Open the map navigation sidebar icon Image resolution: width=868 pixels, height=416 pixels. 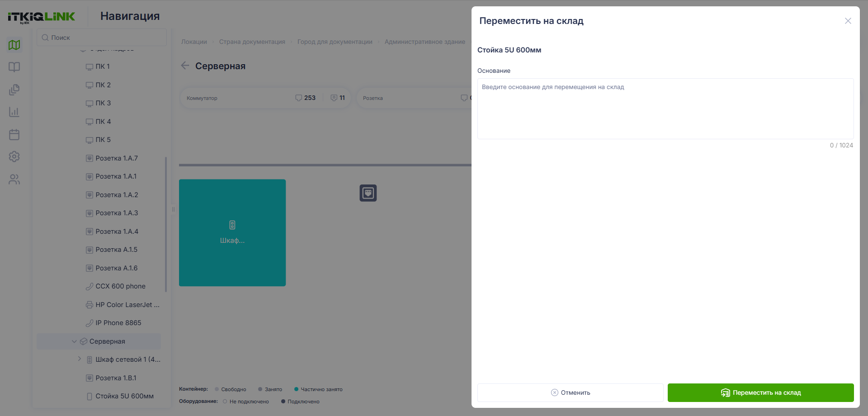tap(14, 45)
